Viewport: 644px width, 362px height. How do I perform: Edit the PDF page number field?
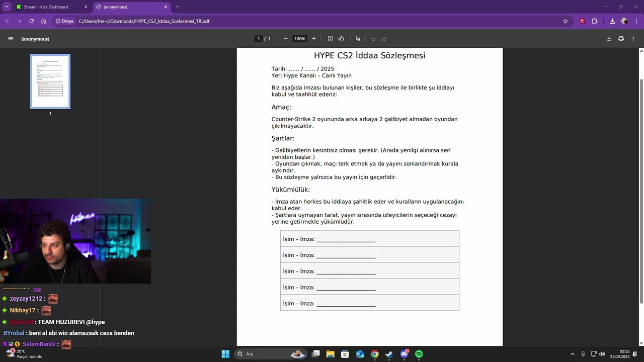pos(259,39)
